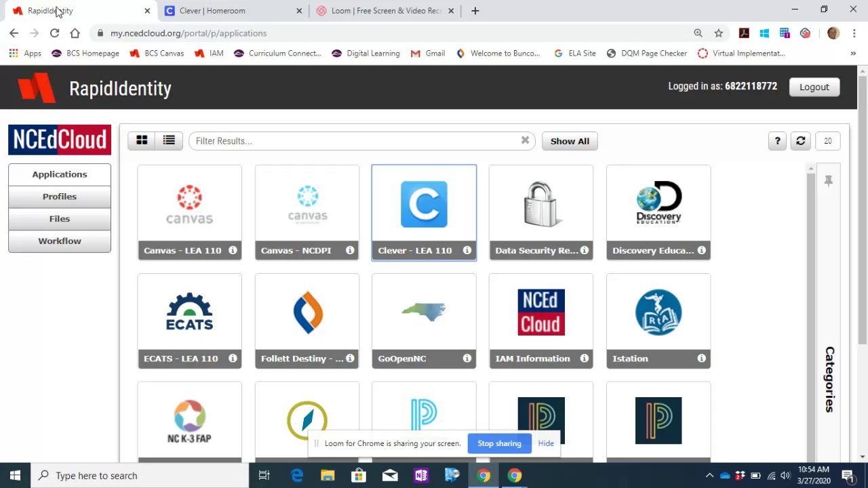The width and height of the screenshot is (868, 488).
Task: Show info for Discovery Education tile
Action: [702, 250]
